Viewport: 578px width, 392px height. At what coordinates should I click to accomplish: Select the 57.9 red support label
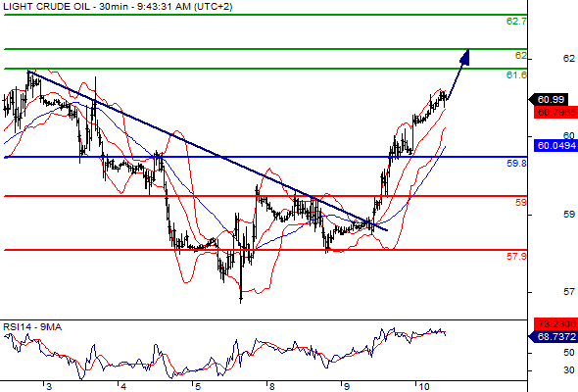[x=516, y=256]
